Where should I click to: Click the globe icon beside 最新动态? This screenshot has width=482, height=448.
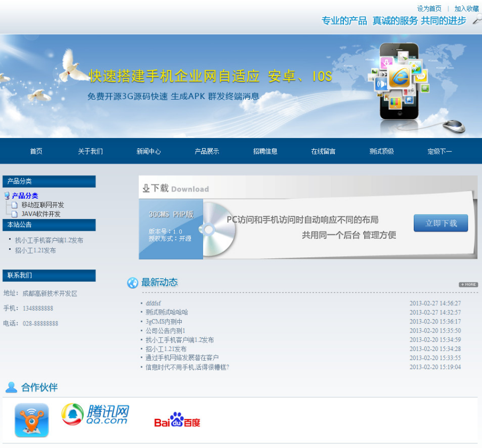(132, 283)
